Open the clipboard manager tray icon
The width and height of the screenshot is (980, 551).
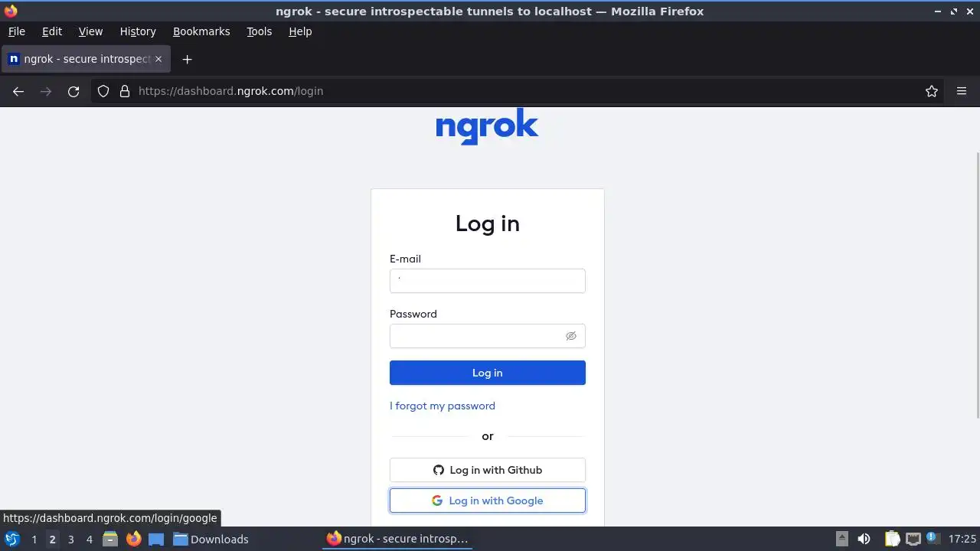tap(892, 539)
